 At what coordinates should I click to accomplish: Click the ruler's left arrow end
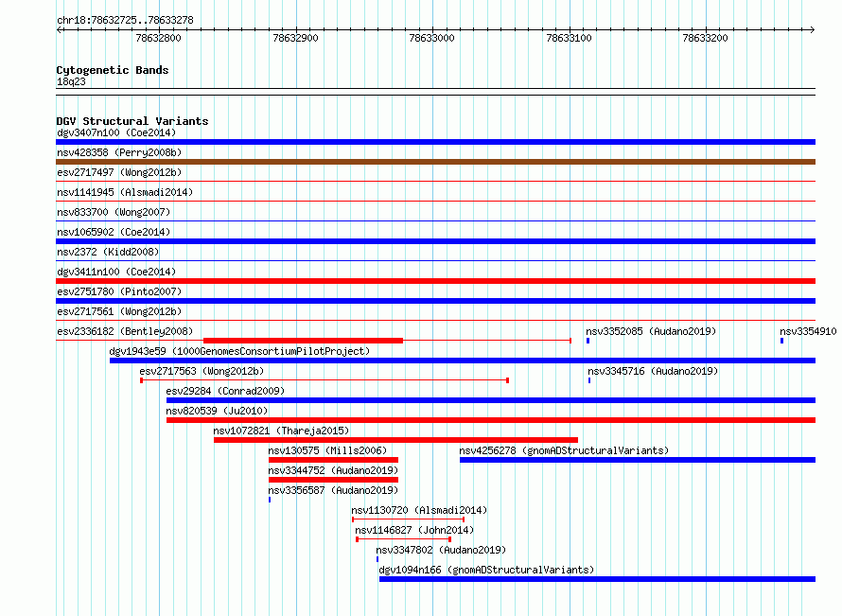pos(59,30)
